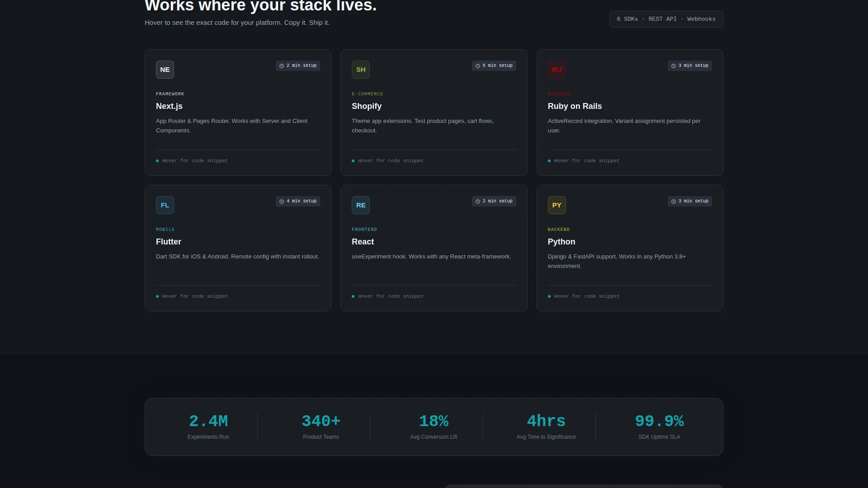Click the RU icon on the Ruby on Rails card
Image resolution: width=868 pixels, height=488 pixels.
point(557,70)
